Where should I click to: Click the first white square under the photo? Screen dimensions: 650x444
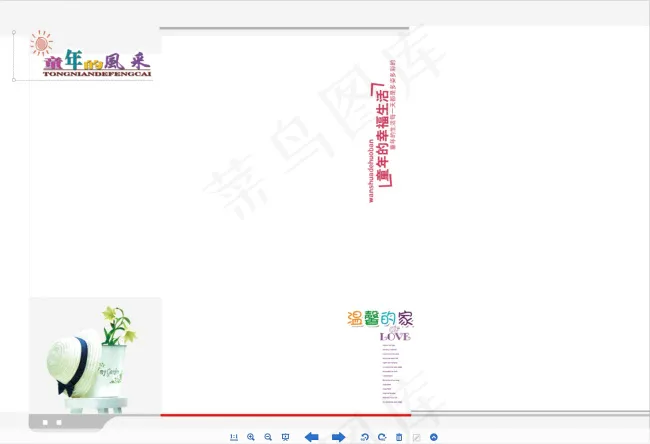click(x=45, y=422)
